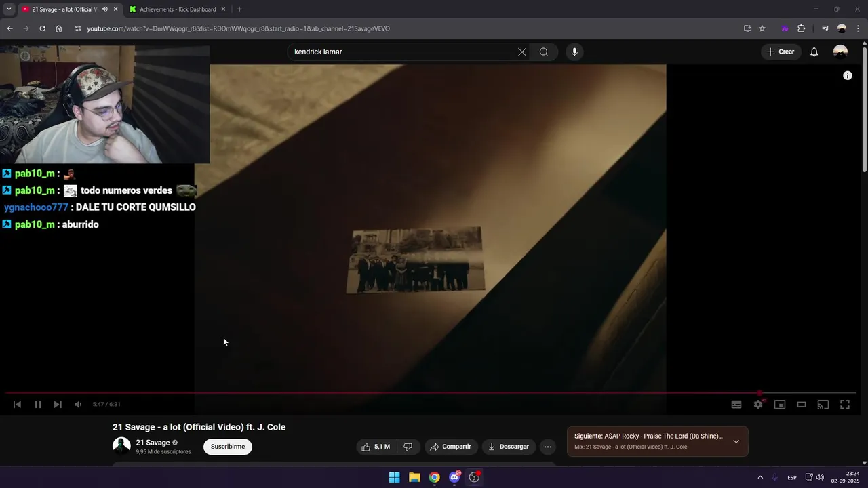The image size is (868, 488).
Task: Show hidden system tray icons
Action: (760, 477)
